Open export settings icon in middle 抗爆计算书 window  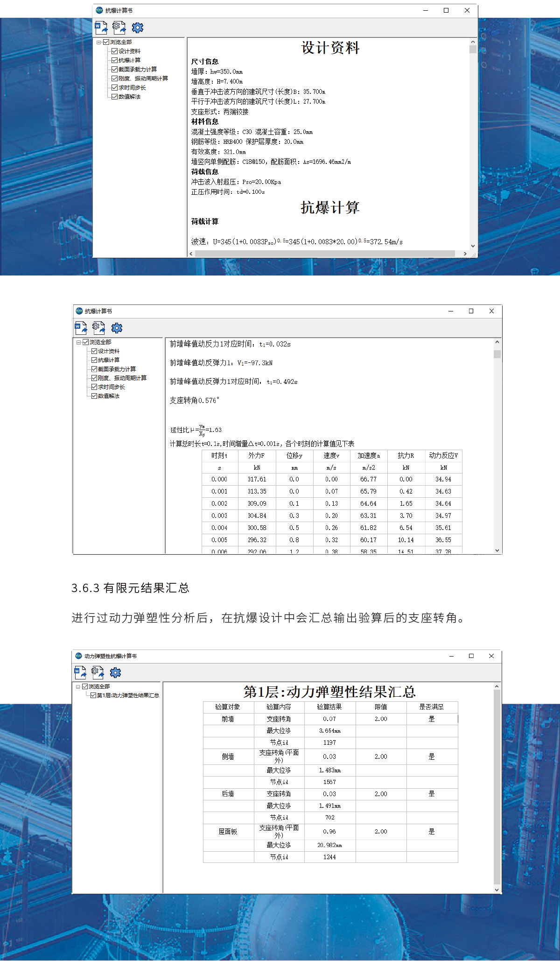point(98,328)
